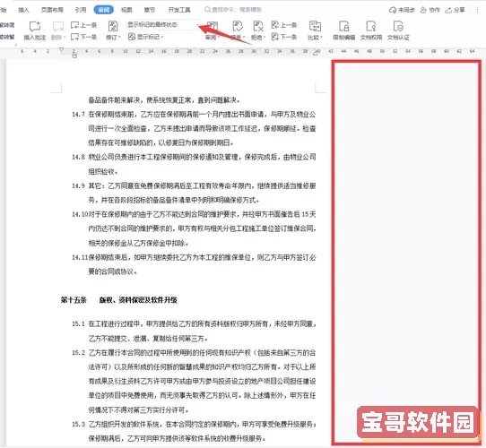Image resolution: width=486 pixels, height=448 pixels.
Task: Click paragraph number 14.7
Action: coord(78,115)
